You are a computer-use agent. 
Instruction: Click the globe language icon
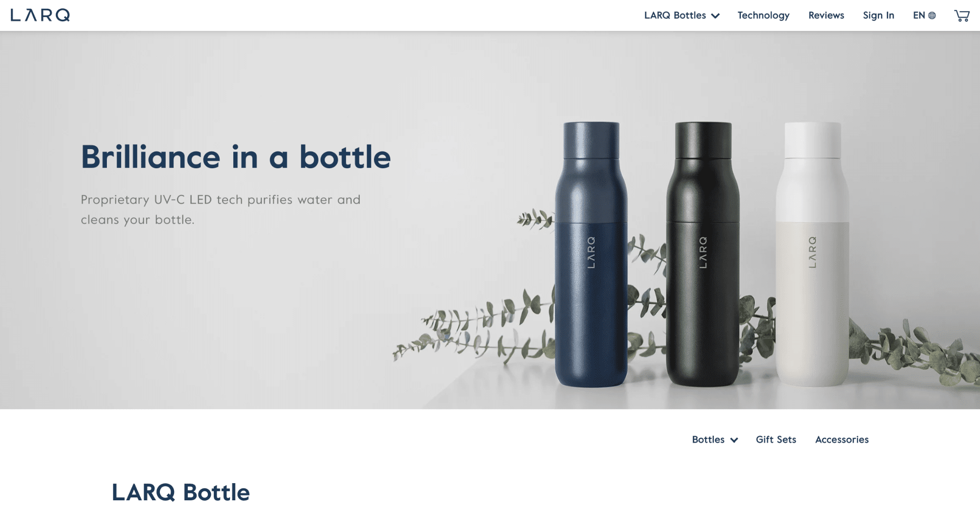932,16
